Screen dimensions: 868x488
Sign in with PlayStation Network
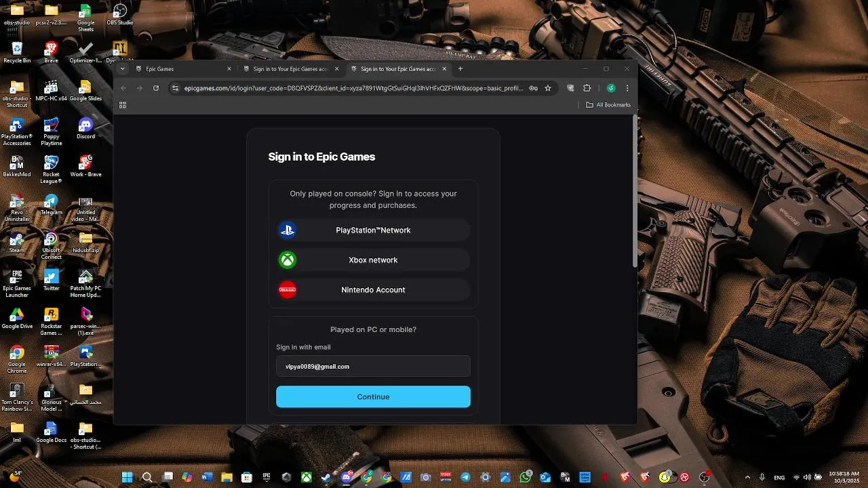tap(373, 230)
